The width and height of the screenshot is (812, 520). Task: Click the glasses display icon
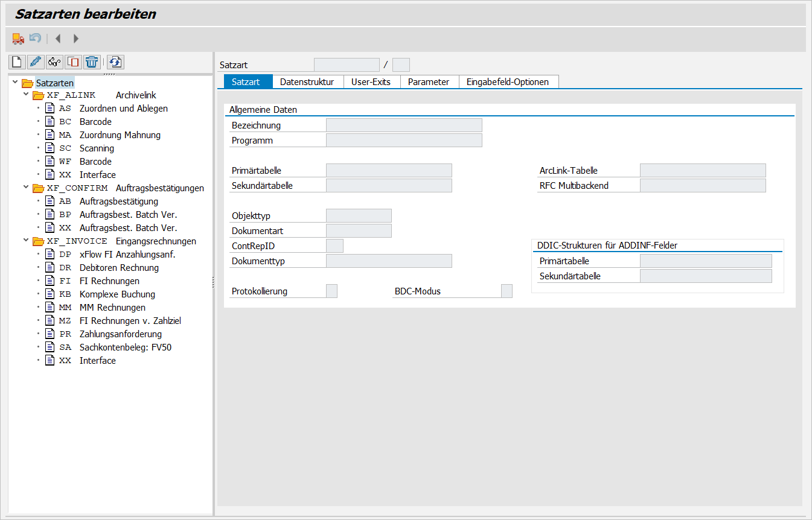54,62
